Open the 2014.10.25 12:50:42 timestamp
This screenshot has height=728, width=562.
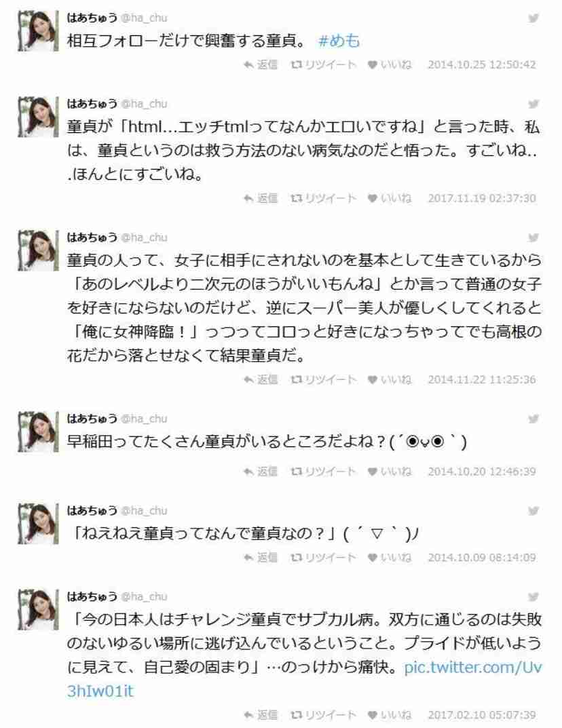482,64
